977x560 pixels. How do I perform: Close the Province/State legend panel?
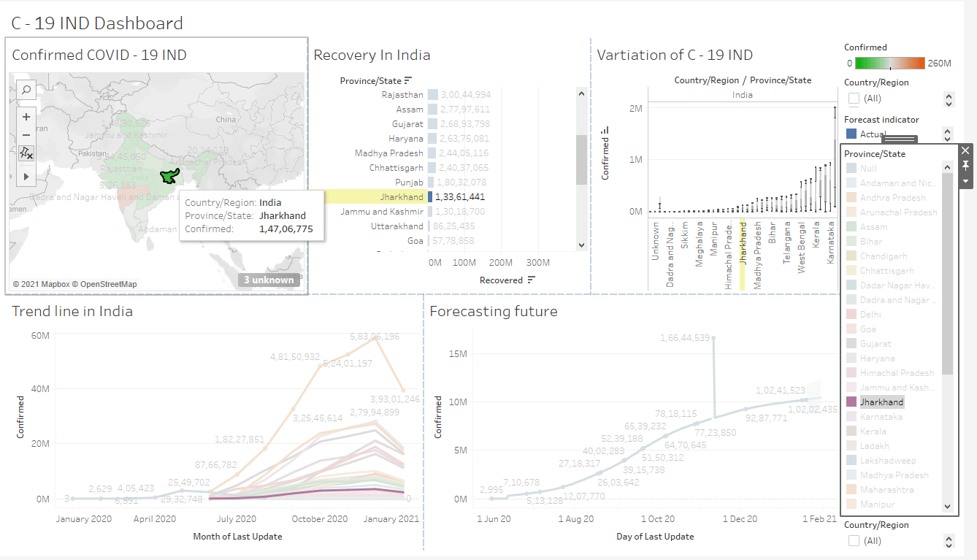click(965, 150)
